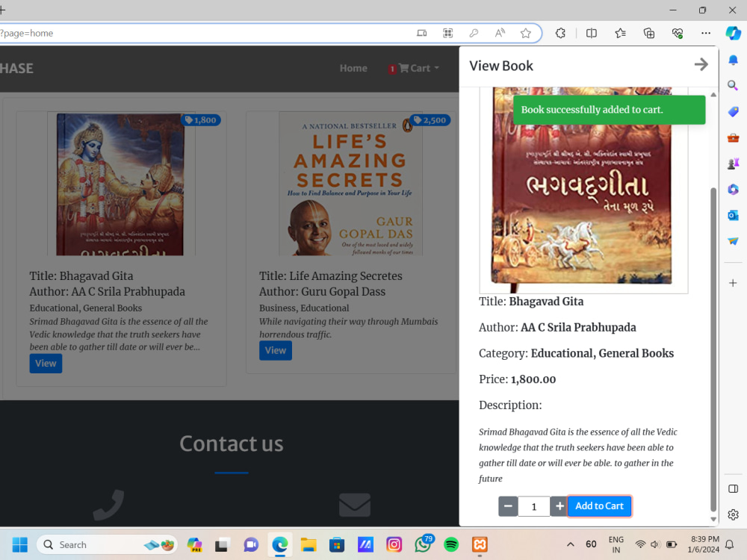Screen dimensions: 747x560
Task: Open Microsoft Store from taskbar
Action: [x=337, y=544]
